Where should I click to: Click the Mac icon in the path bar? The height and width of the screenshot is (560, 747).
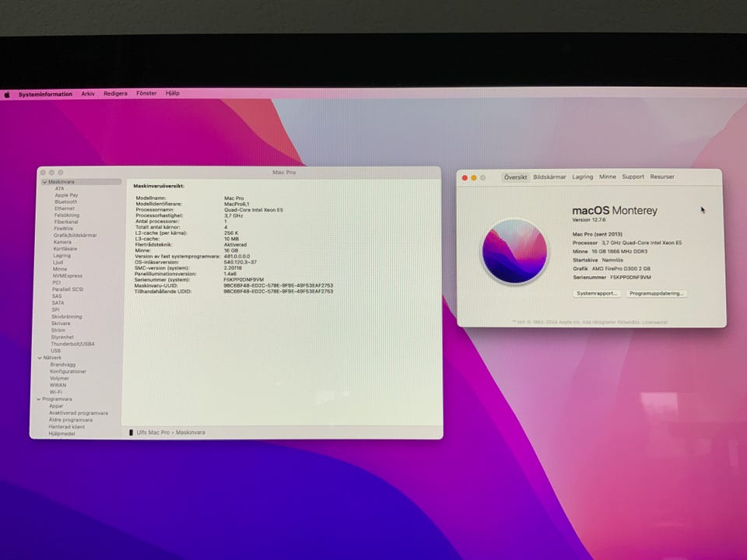(x=132, y=432)
